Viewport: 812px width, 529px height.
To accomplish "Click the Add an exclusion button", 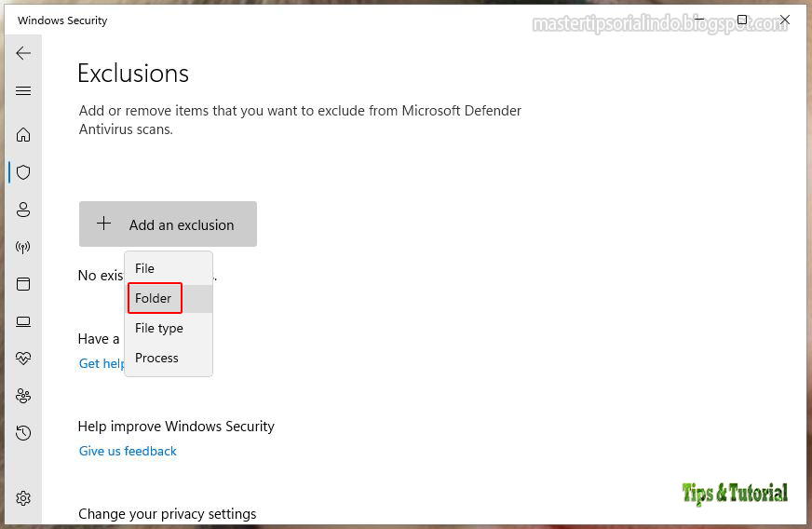I will point(168,224).
